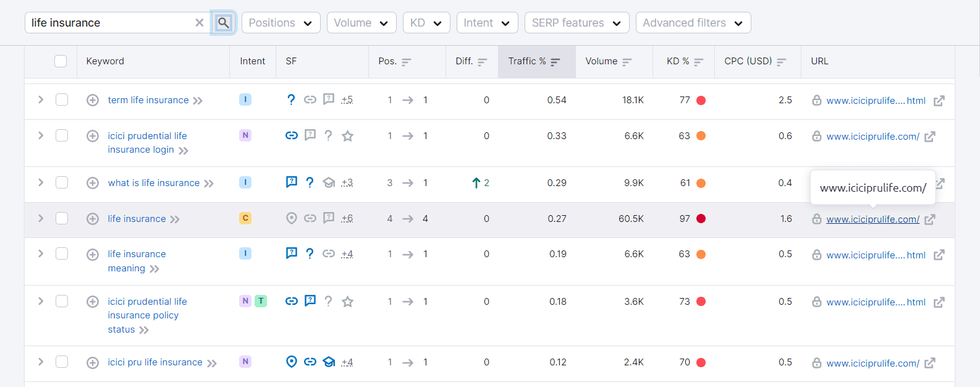Viewport: 980px width, 387px height.
Task: Open the 'life insurance meaning' keyword link
Action: [x=137, y=261]
